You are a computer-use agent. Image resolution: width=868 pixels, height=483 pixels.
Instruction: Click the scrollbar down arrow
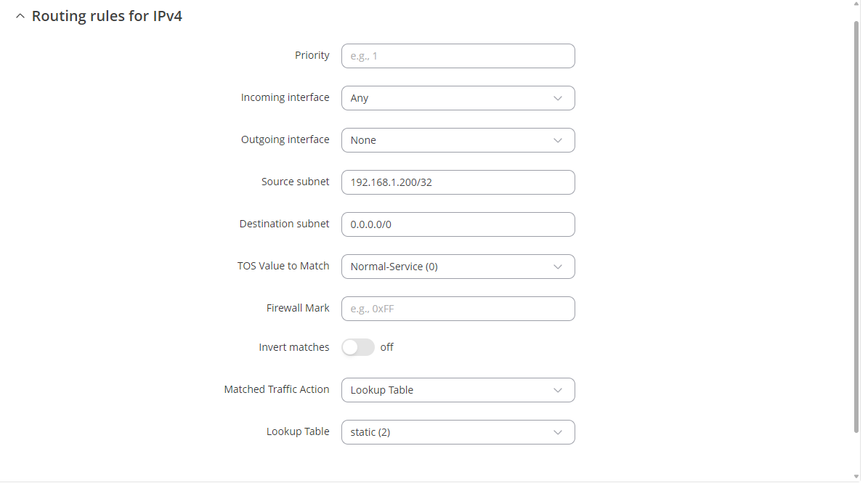856,475
